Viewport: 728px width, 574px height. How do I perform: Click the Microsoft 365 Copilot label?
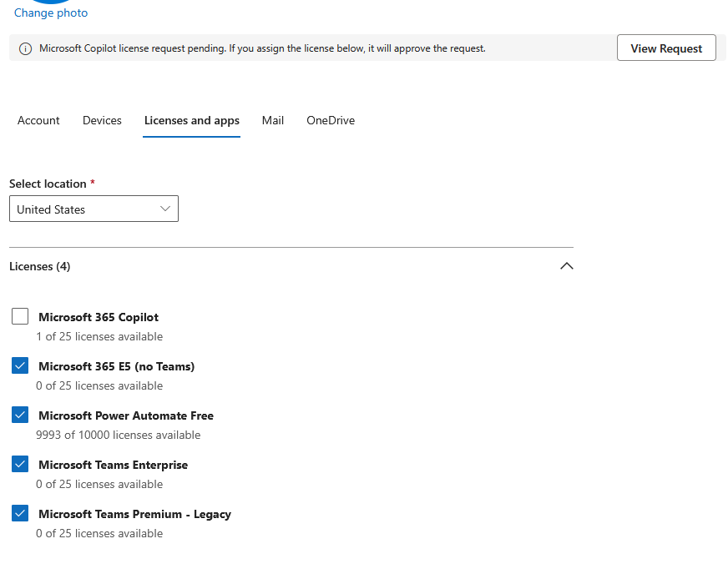pyautogui.click(x=99, y=317)
